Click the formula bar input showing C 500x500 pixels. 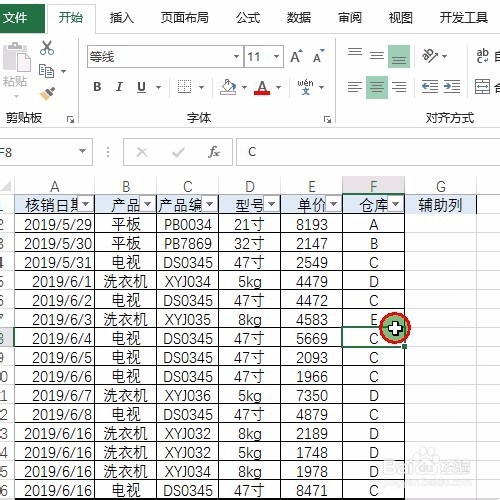tap(368, 152)
